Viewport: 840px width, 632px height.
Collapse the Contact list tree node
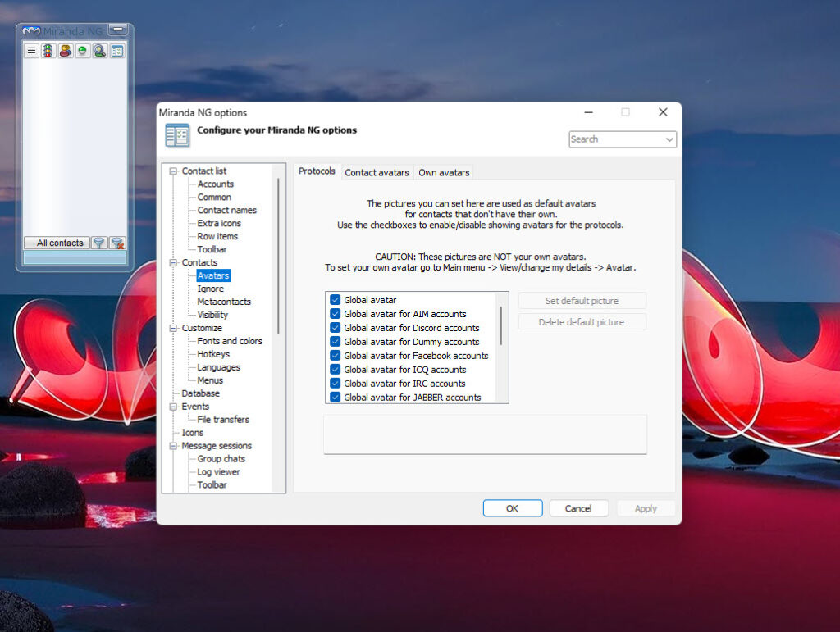[173, 171]
